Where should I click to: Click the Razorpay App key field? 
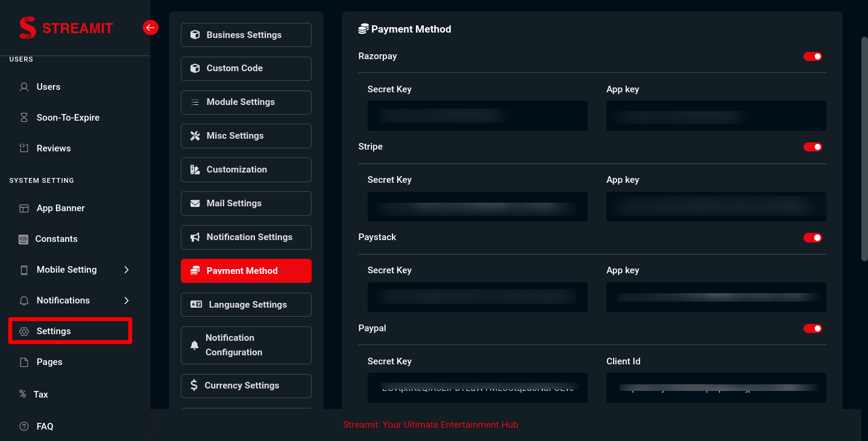point(716,116)
